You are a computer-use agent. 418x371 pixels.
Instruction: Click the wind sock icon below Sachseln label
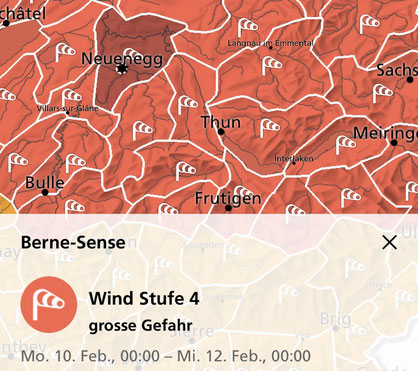(x=383, y=93)
